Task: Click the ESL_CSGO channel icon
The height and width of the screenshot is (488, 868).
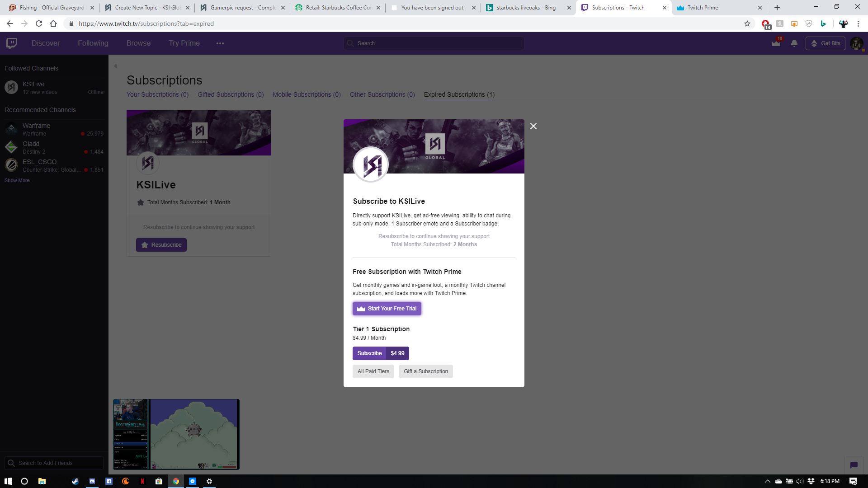Action: click(11, 165)
